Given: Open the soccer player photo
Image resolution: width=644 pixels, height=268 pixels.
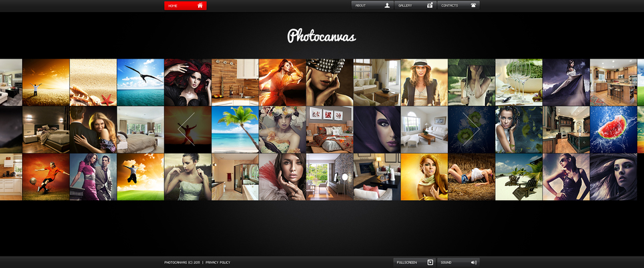Looking at the screenshot, I should pos(46,177).
